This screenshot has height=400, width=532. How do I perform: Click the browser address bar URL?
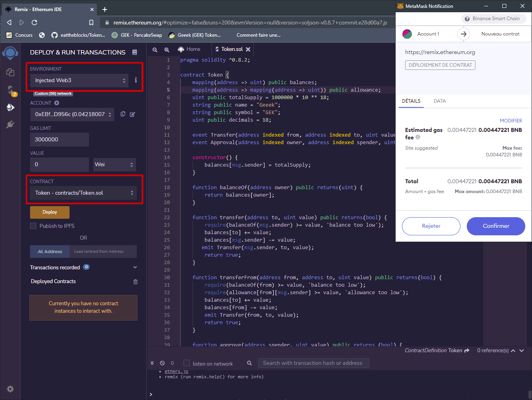(250, 23)
